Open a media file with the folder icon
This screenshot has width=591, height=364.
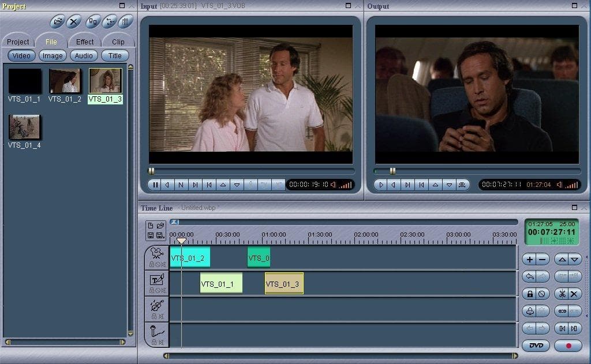click(x=56, y=21)
